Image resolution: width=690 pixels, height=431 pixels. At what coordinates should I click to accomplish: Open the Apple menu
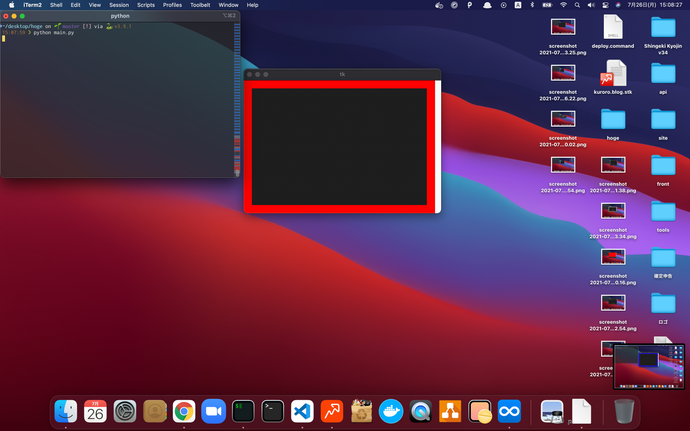click(11, 5)
